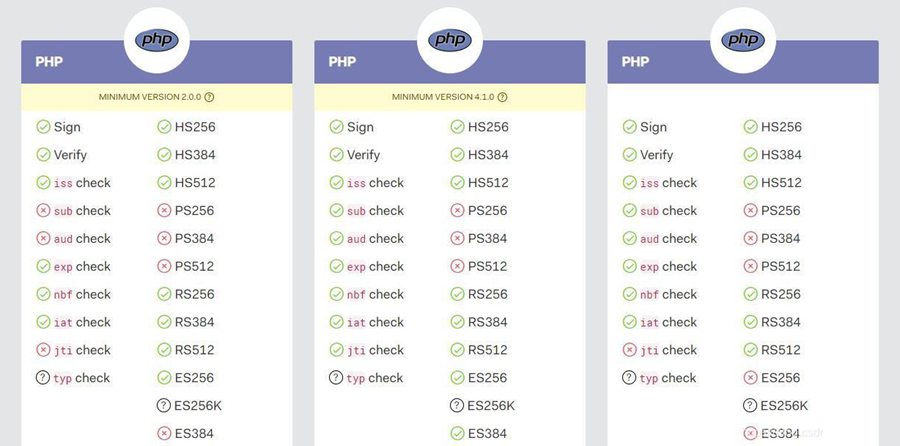Image resolution: width=900 pixels, height=446 pixels.
Task: Click question mark beside typ check in middle card
Action: click(336, 378)
